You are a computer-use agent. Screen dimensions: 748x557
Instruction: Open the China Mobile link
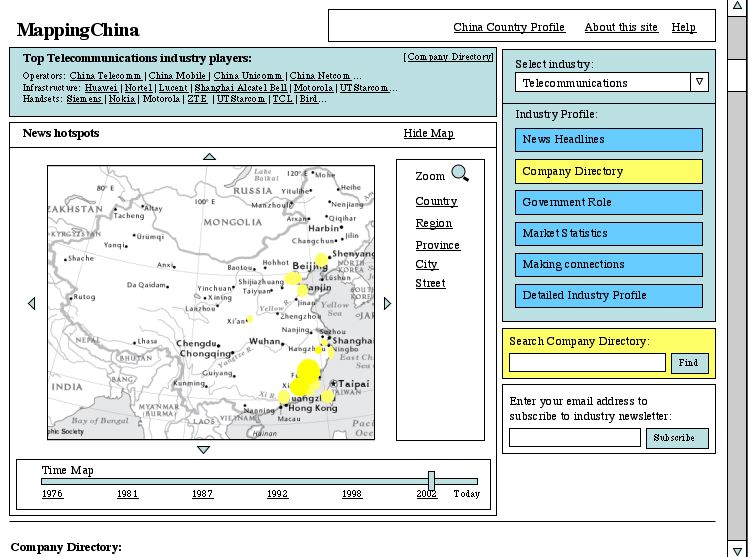[x=177, y=76]
